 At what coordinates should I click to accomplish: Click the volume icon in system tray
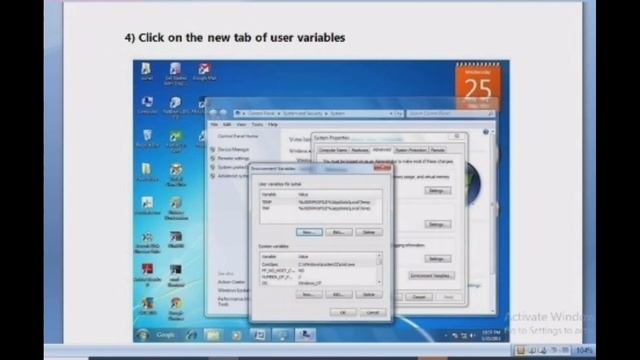(x=472, y=336)
